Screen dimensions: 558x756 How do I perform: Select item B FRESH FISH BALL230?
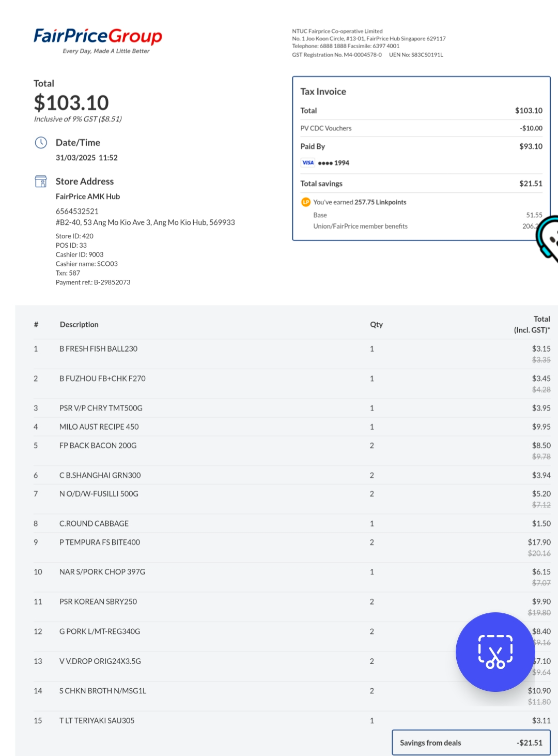(98, 349)
